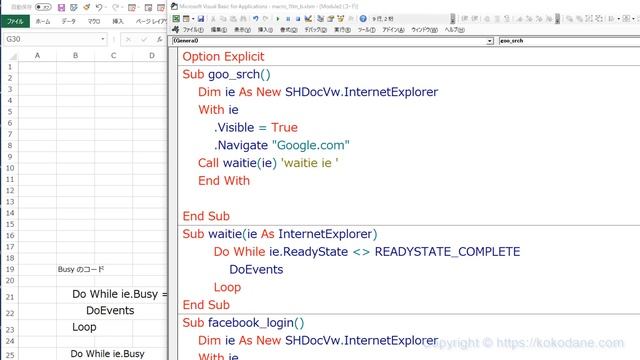Viewport: 640px width, 360px height.
Task: Open the 挿入(I) menu in VBA editor
Action: [x=265, y=30]
